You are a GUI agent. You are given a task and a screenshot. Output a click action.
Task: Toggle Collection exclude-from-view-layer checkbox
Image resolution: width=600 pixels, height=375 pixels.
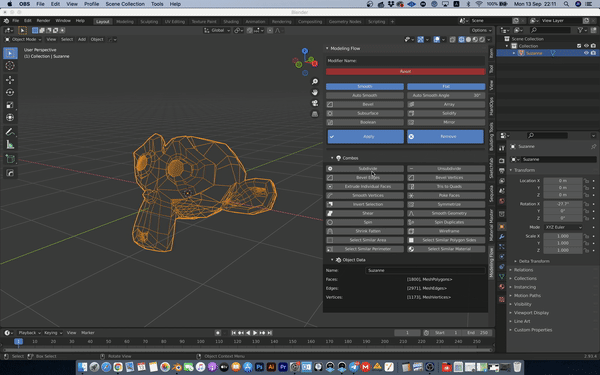pyautogui.click(x=579, y=46)
